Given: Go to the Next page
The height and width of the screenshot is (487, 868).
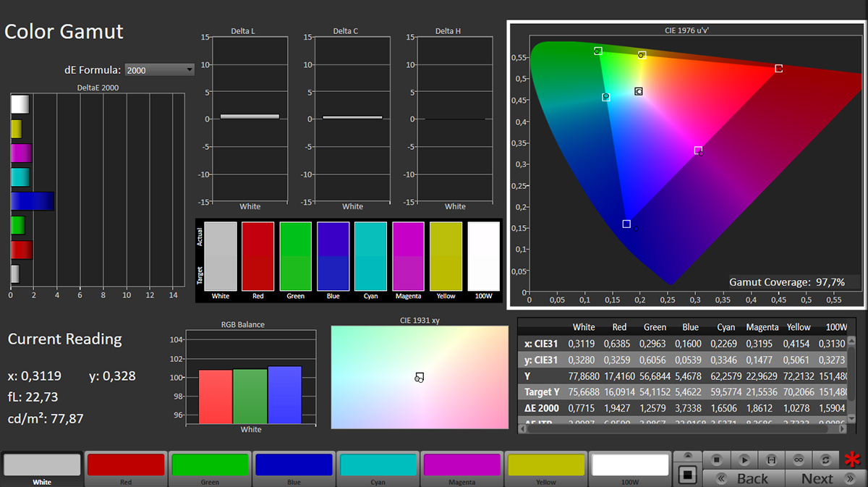Looking at the screenshot, I should pyautogui.click(x=817, y=478).
